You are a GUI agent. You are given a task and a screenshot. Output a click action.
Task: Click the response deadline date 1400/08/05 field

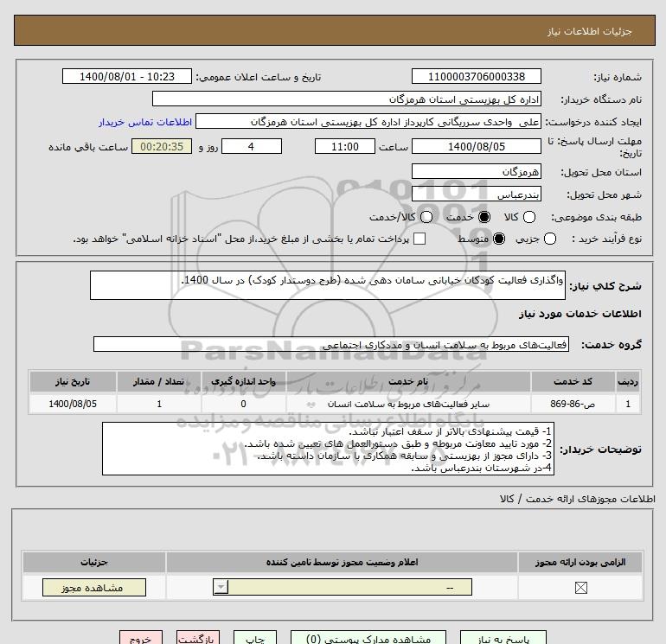(x=476, y=146)
